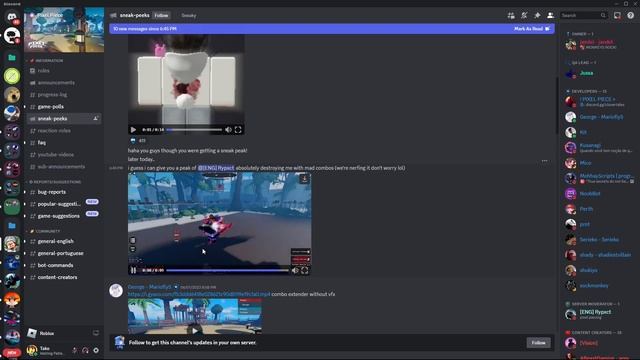
Task: Click the create invite icon on sneak-peeks
Action: 96,118
